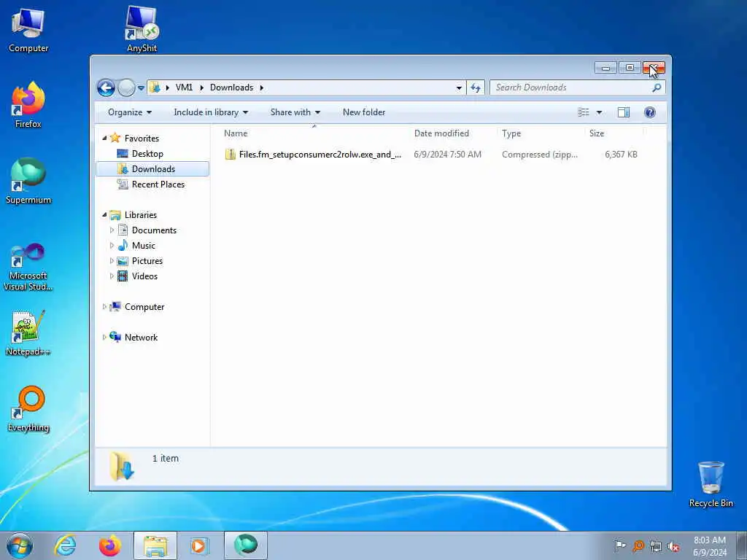Image resolution: width=747 pixels, height=560 pixels.
Task: Select the AnyShit desktop shortcut
Action: click(142, 29)
